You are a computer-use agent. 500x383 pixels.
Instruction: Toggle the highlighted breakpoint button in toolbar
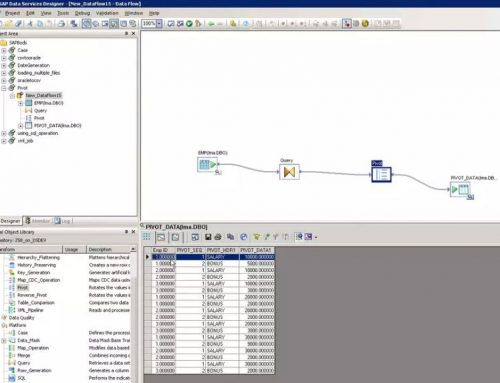point(347,24)
